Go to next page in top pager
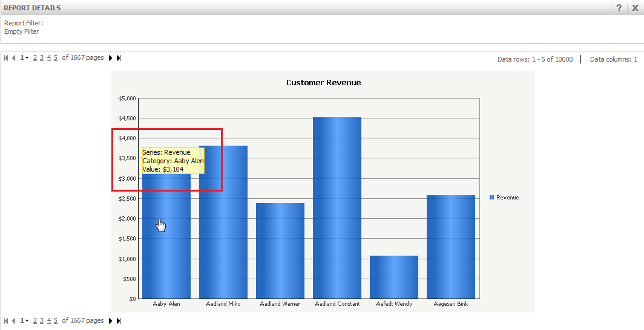This screenshot has width=644, height=330. pyautogui.click(x=111, y=58)
